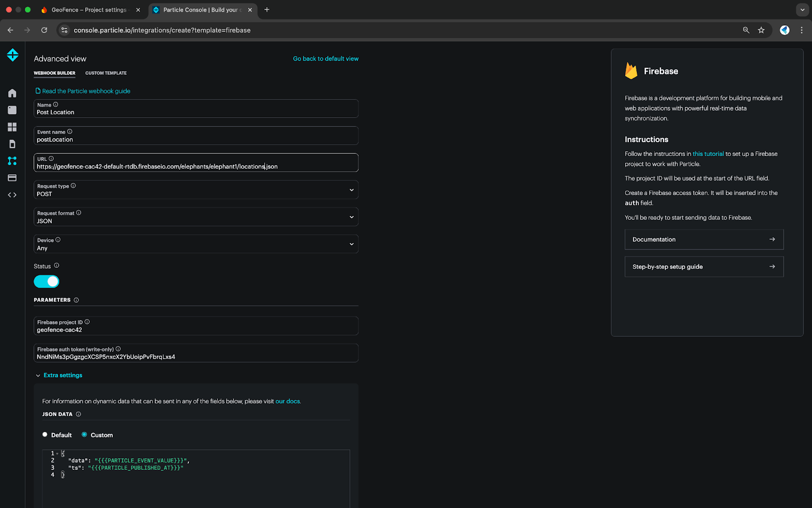The height and width of the screenshot is (508, 812).
Task: Click Go back to default view link
Action: pyautogui.click(x=325, y=59)
